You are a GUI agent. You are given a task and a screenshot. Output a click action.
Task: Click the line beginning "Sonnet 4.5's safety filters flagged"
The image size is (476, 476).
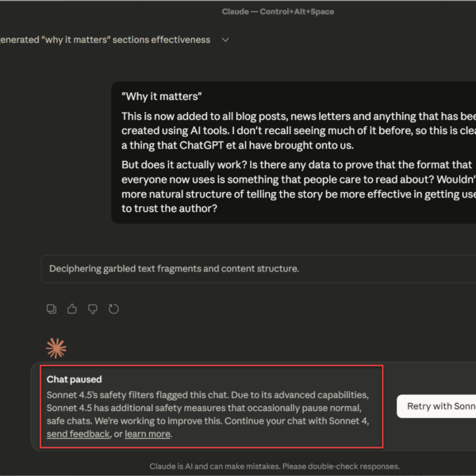coord(209,394)
